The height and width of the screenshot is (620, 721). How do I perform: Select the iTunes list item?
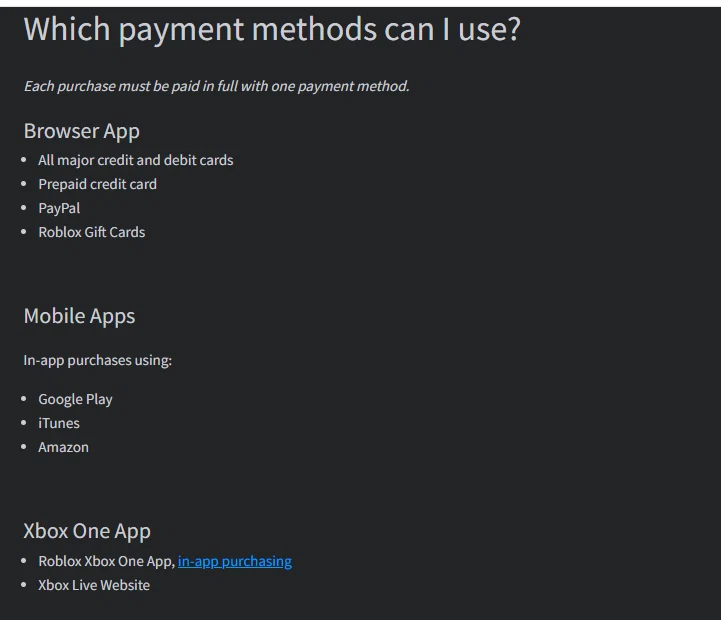point(59,423)
